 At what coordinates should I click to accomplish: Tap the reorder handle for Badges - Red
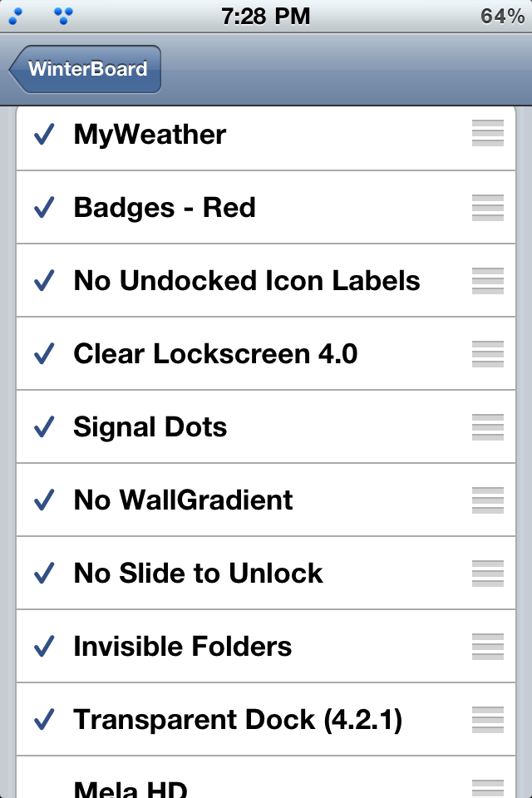coord(487,208)
